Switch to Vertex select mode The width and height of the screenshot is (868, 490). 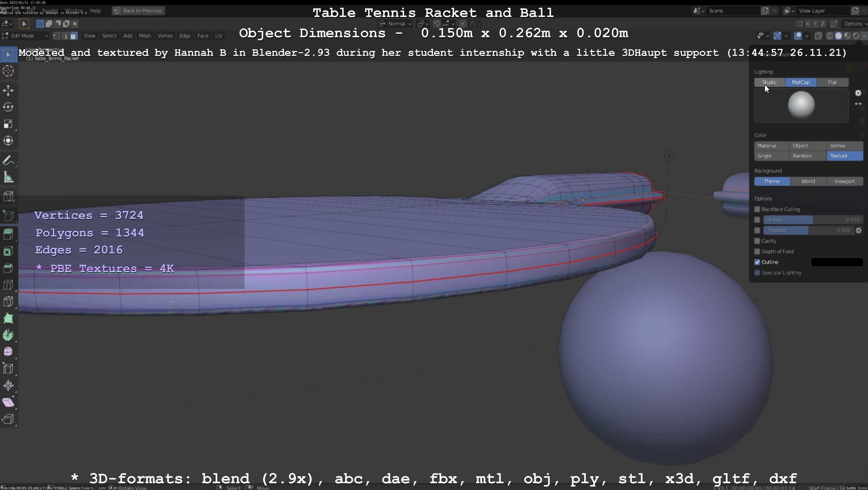click(57, 36)
